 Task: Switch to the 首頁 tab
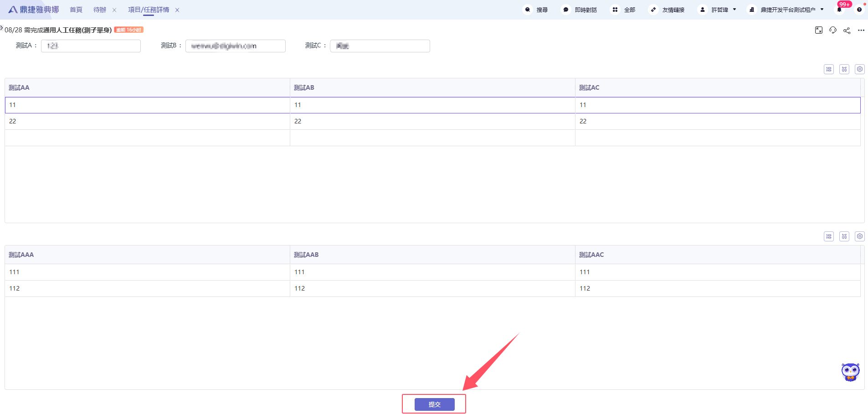pos(76,10)
